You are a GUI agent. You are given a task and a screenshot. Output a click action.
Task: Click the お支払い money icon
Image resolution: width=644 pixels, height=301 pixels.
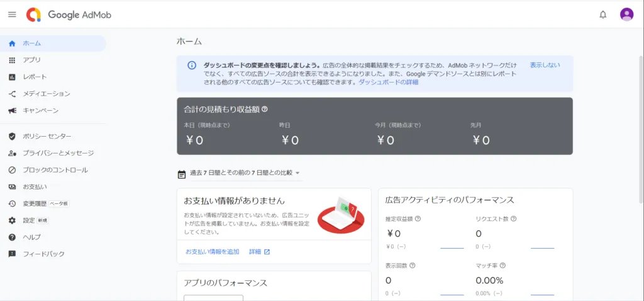12,186
